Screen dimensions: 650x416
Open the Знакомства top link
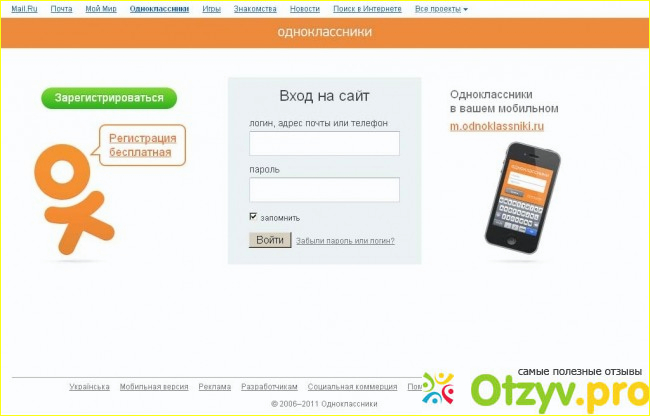coord(254,8)
